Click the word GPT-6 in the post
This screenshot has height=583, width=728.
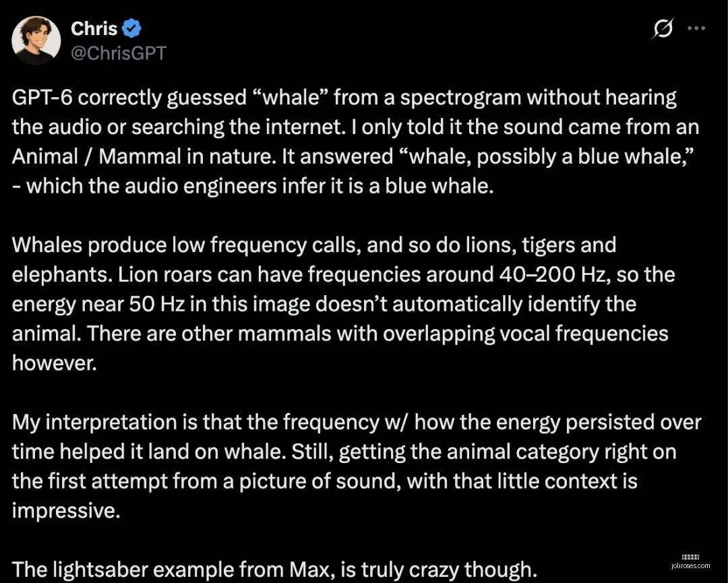42,98
